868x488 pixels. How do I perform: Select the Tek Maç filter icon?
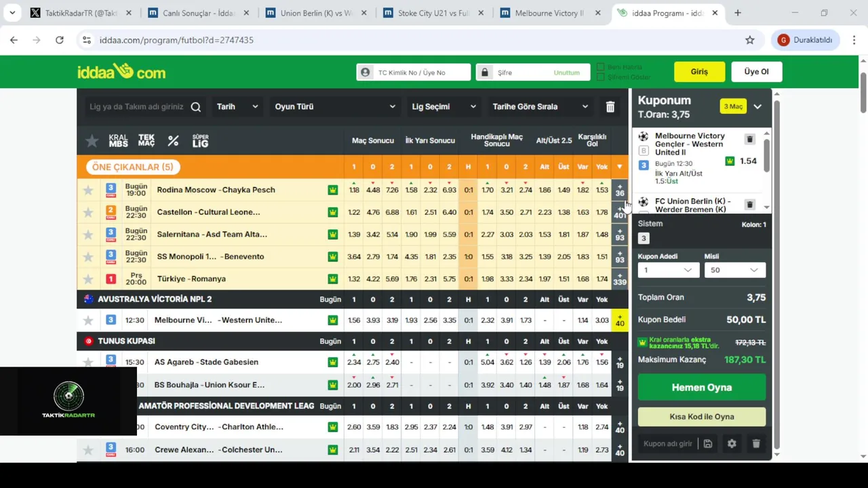146,141
